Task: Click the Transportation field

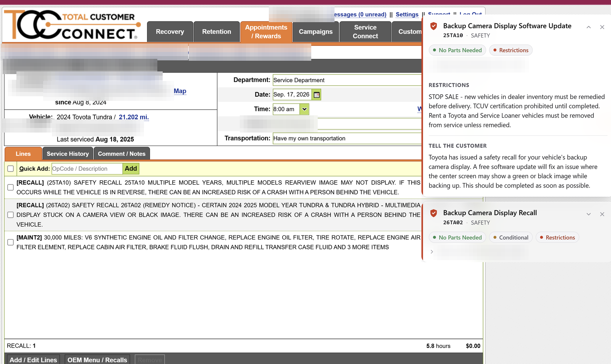Action: (x=347, y=138)
